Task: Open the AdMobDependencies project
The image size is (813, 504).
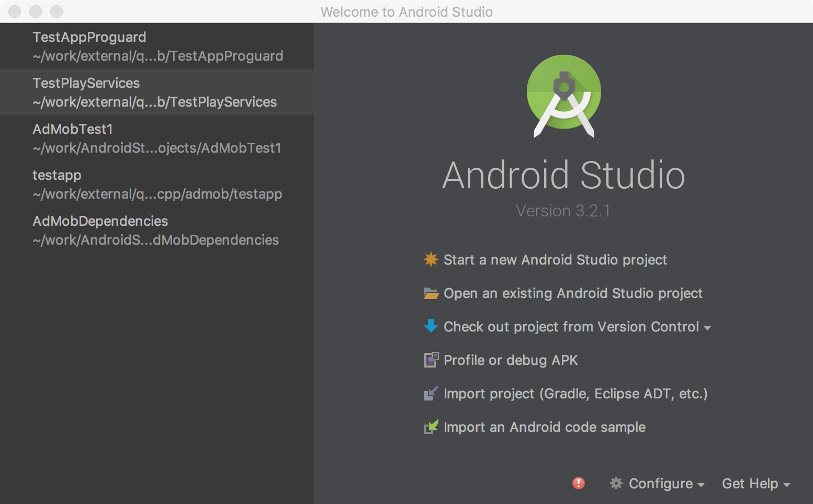Action: click(157, 230)
